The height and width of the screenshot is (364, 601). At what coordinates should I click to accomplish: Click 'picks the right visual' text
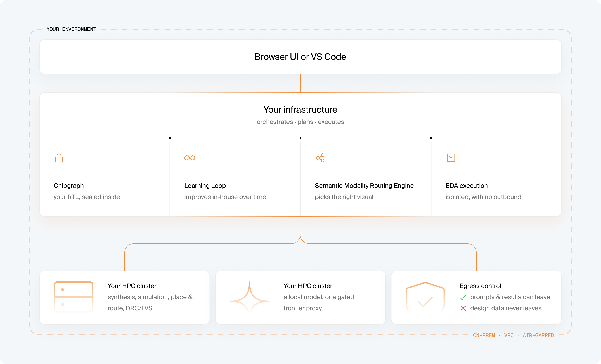click(344, 197)
